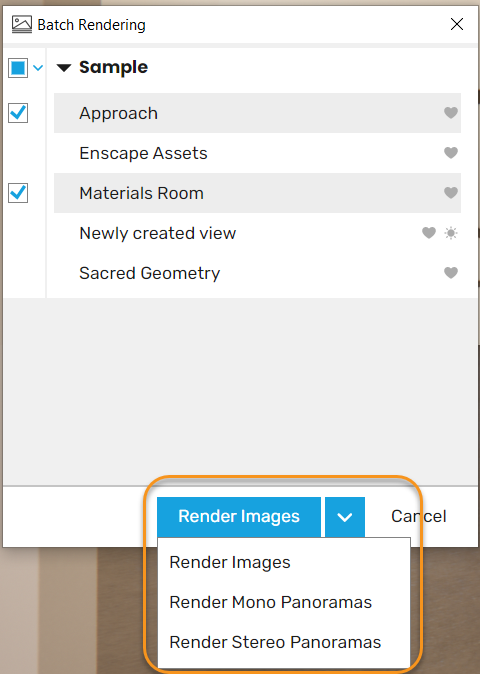This screenshot has width=480, height=674.
Task: Click the render options dropdown arrow
Action: pyautogui.click(x=345, y=517)
